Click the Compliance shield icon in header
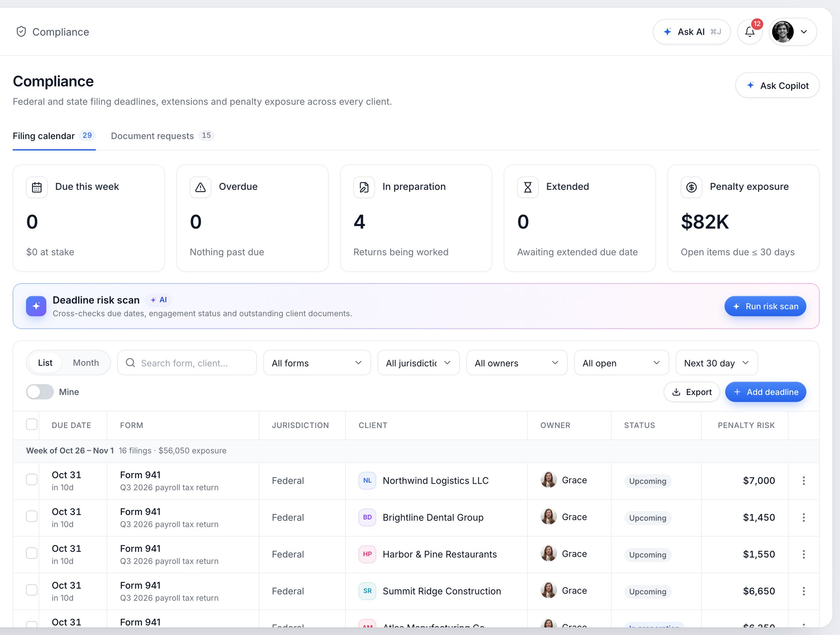 coord(21,32)
